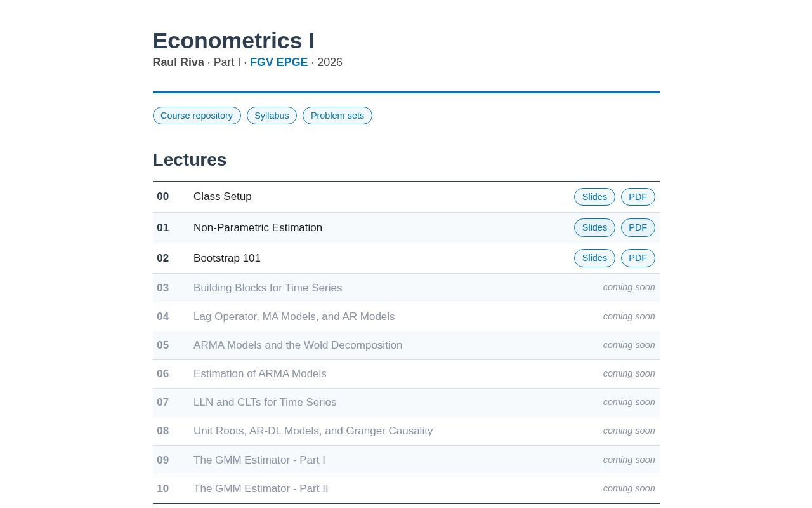Click The GMM Estimator - Part I
The height and width of the screenshot is (508, 812).
click(x=259, y=460)
